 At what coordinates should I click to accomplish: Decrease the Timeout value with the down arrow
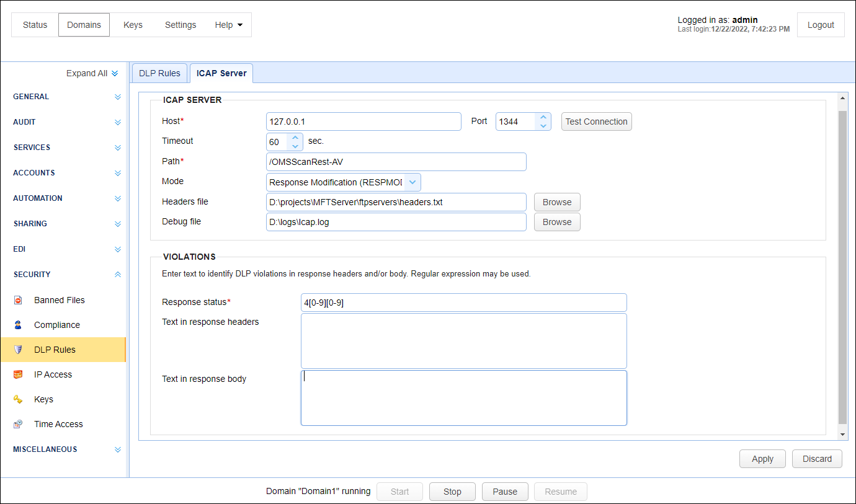[x=295, y=146]
